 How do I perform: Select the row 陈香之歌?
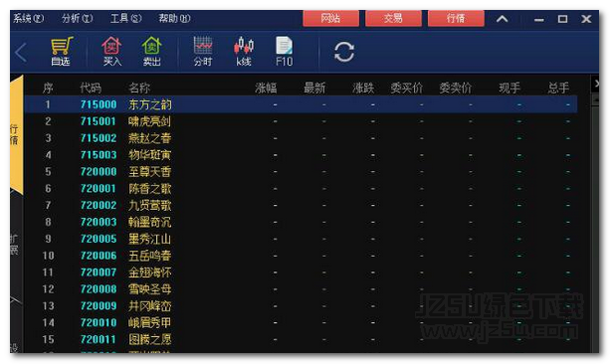(x=301, y=189)
